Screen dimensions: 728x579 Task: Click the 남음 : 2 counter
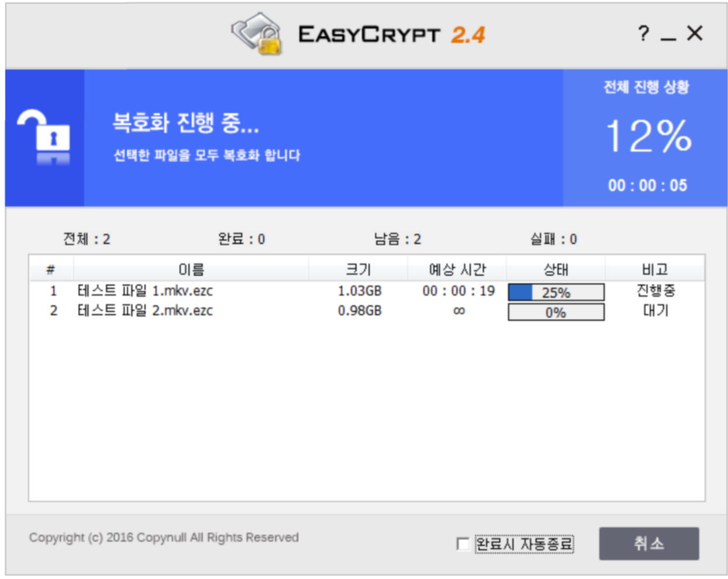tap(398, 239)
